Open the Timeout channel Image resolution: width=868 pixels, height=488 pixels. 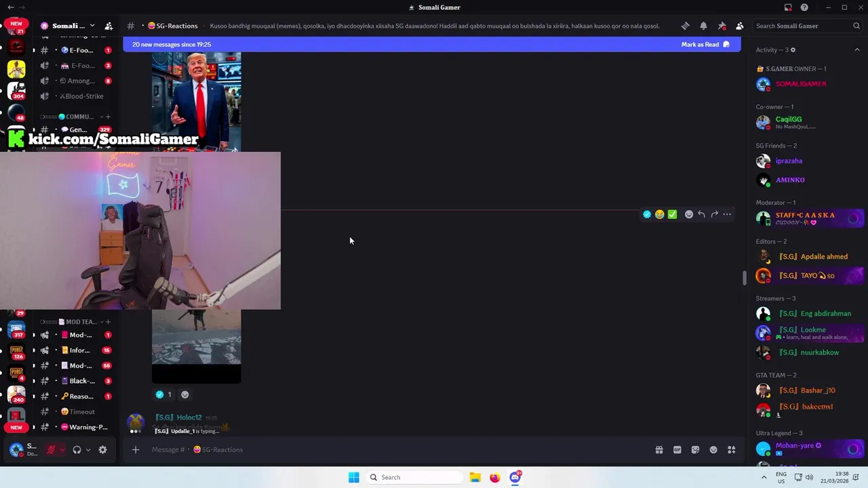pos(76,411)
